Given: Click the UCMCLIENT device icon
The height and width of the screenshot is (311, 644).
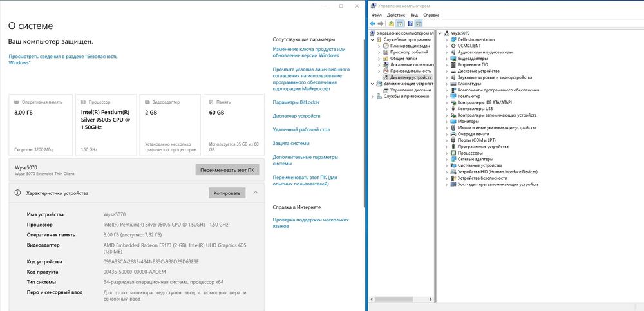Looking at the screenshot, I should 453,46.
